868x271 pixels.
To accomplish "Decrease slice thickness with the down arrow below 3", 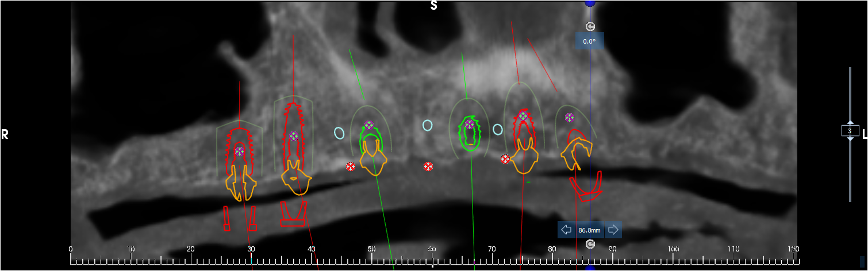I will (x=851, y=140).
